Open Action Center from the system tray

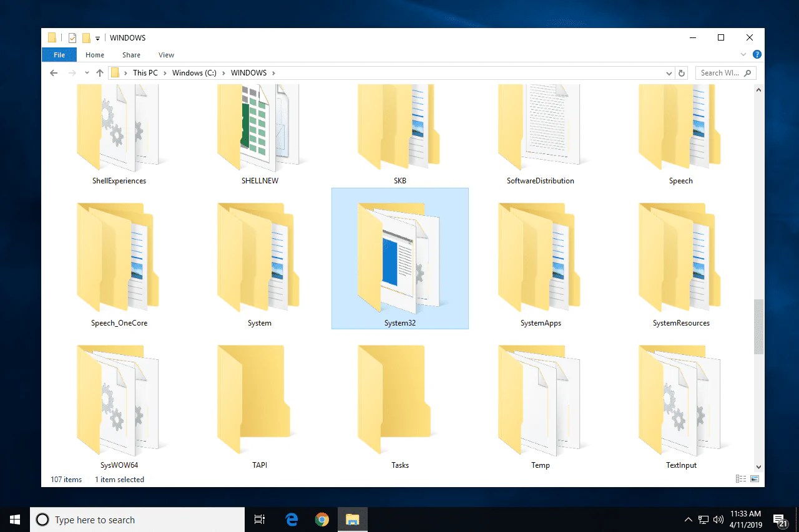(780, 519)
